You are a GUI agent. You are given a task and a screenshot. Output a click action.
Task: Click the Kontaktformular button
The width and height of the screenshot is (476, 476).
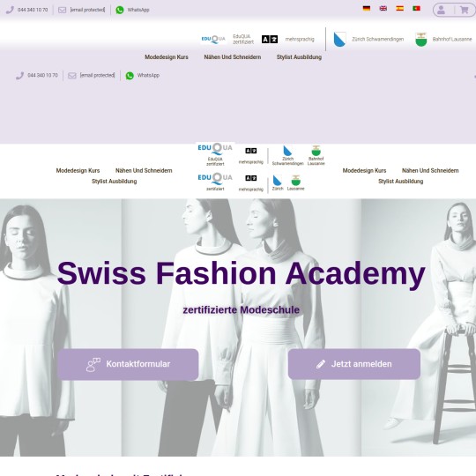click(128, 364)
